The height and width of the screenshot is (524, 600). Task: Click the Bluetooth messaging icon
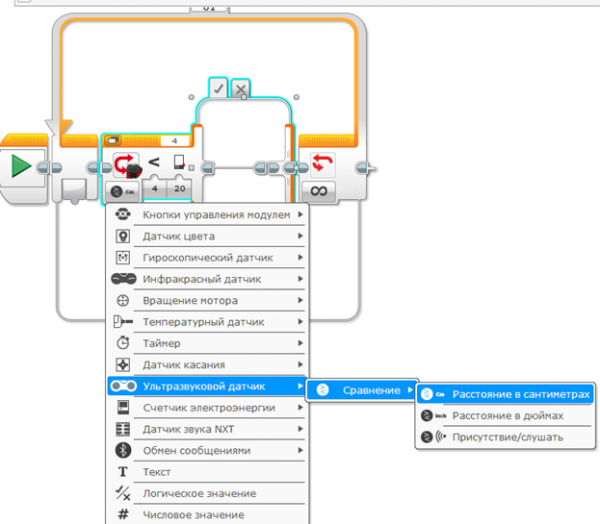pos(123,451)
